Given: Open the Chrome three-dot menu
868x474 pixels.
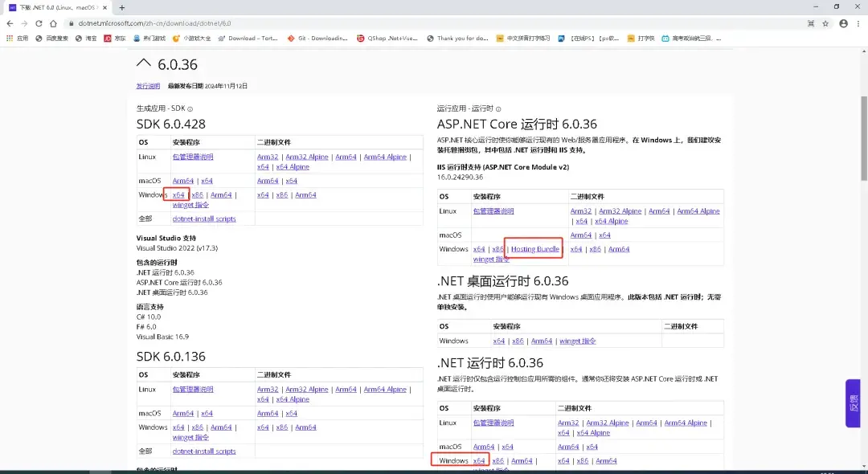Looking at the screenshot, I should pyautogui.click(x=858, y=24).
